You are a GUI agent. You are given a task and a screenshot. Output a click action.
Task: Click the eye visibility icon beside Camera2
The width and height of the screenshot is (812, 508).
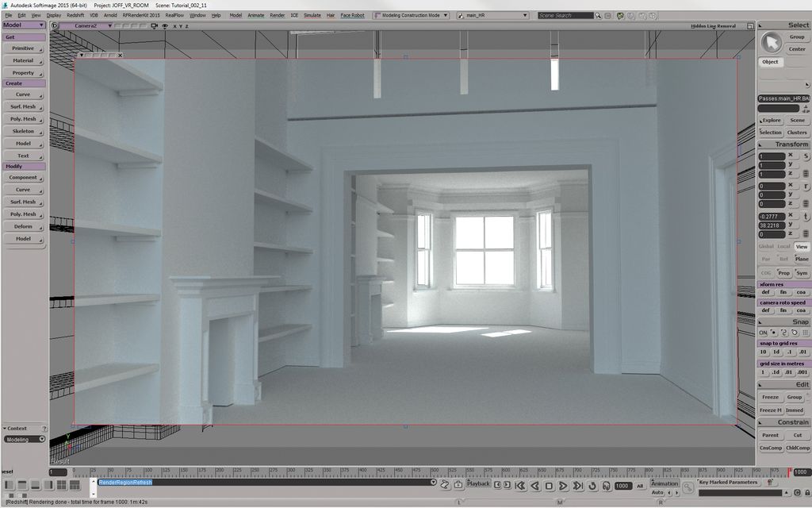click(165, 25)
